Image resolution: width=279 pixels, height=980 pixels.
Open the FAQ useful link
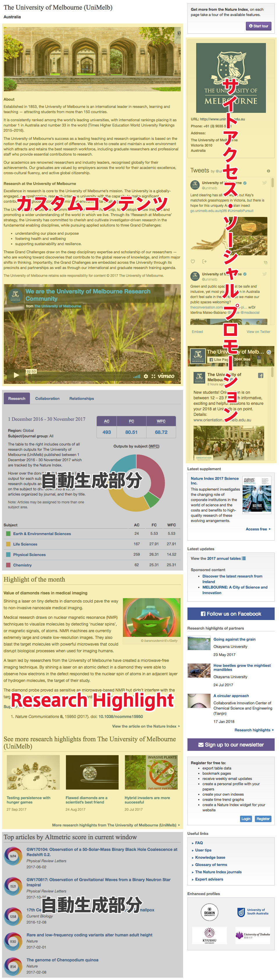199,843
